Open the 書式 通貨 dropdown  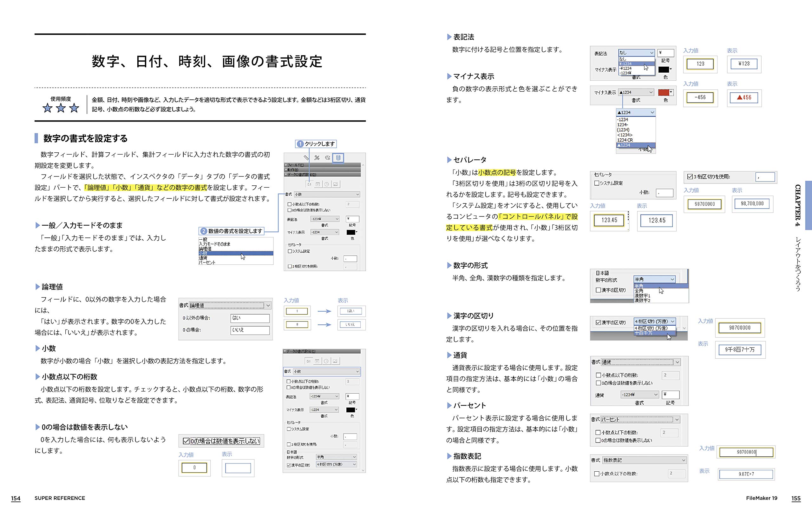(640, 362)
